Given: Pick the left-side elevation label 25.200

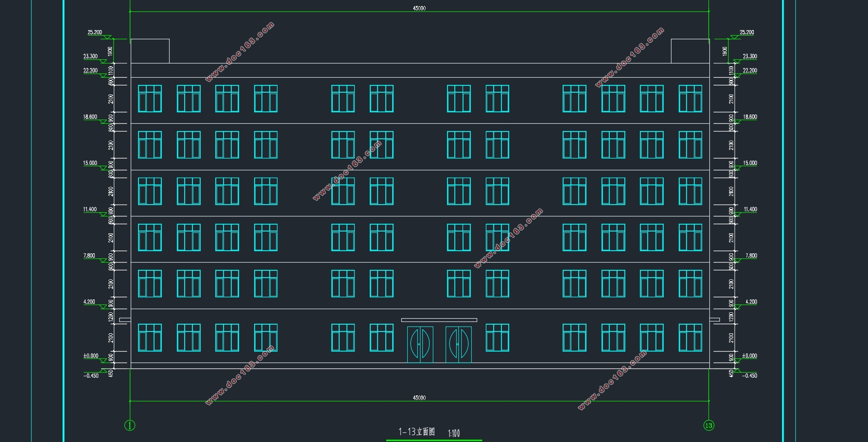Looking at the screenshot, I should coord(95,32).
